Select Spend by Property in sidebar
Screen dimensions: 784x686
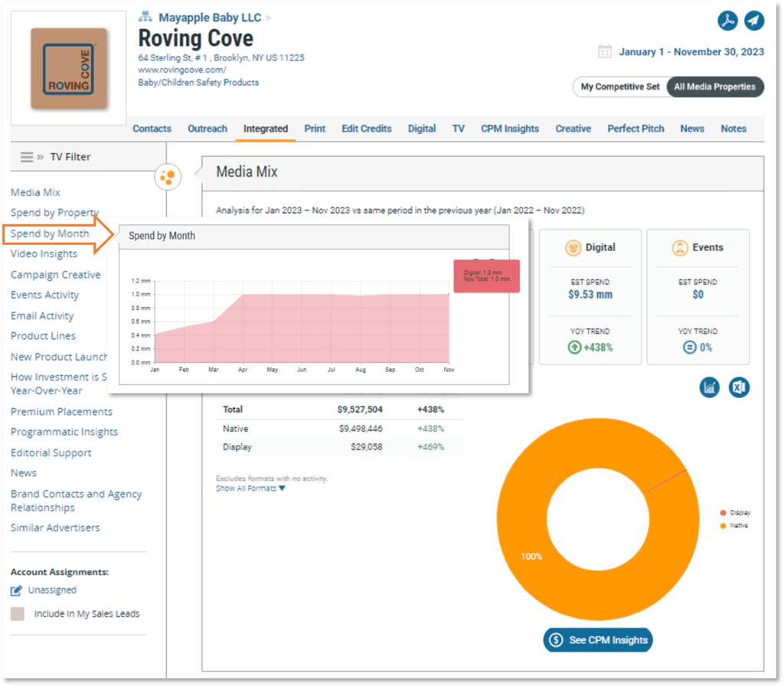(x=55, y=213)
